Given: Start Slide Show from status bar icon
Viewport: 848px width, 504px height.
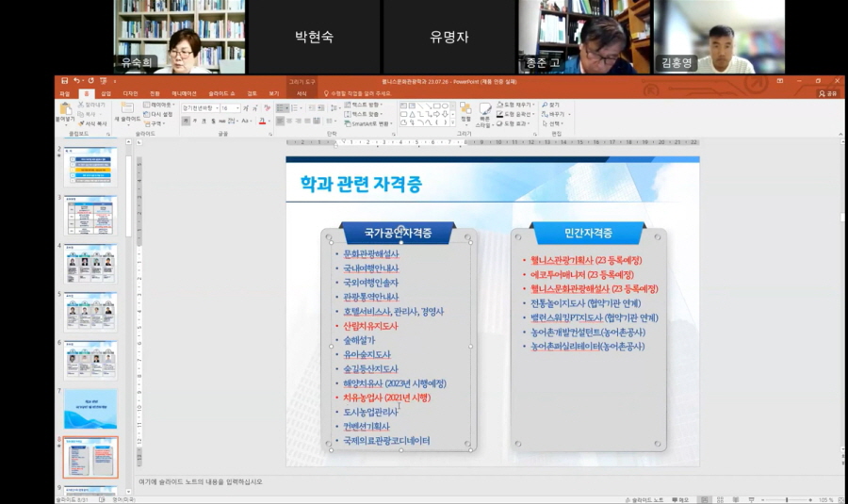Looking at the screenshot, I should [x=751, y=499].
